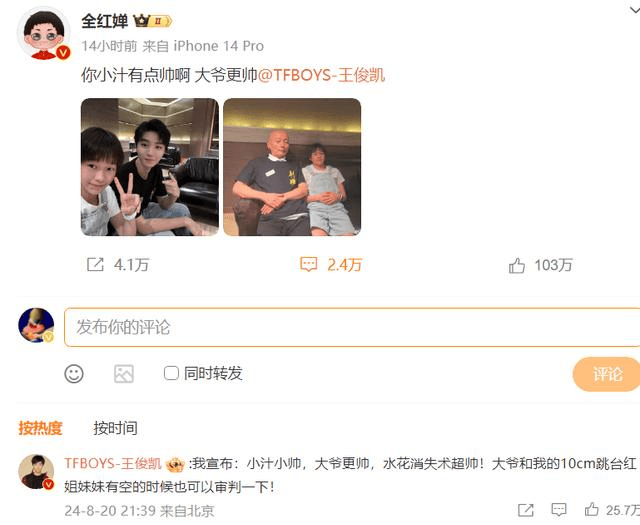640x525 pixels.
Task: Open the photo of two people on sofa
Action: click(292, 167)
